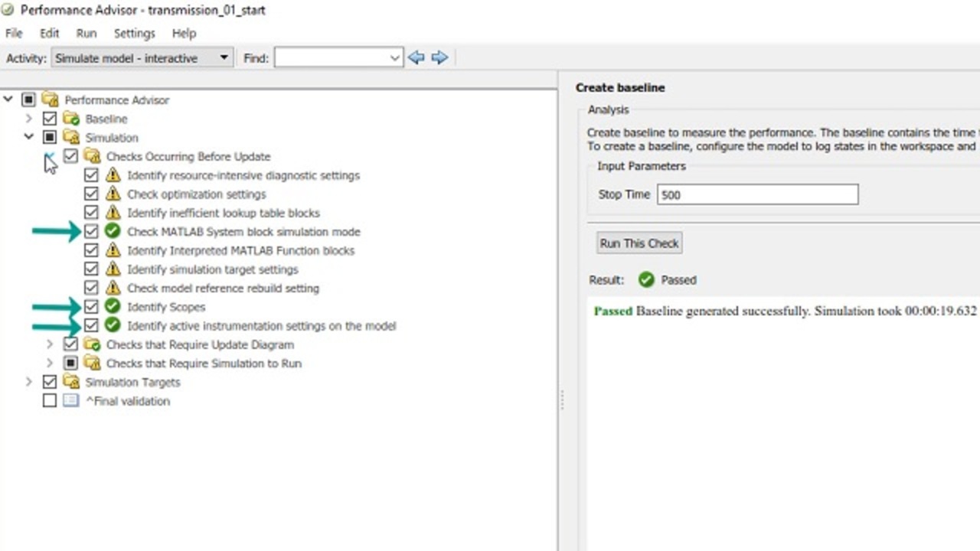980x551 pixels.
Task: Click the Baseline folder icon with green check
Action: [x=71, y=119]
